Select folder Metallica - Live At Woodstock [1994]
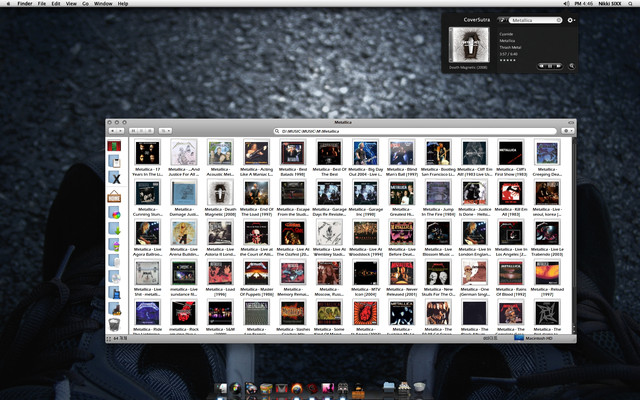The image size is (640, 400). coord(365,238)
